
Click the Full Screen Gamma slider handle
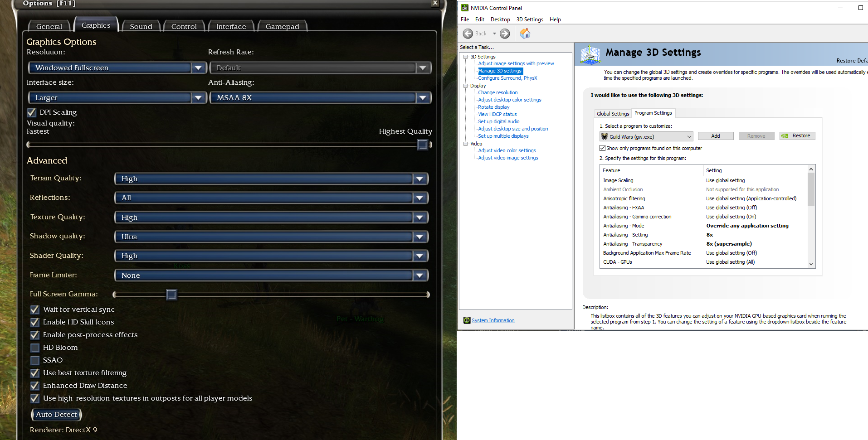coord(171,295)
